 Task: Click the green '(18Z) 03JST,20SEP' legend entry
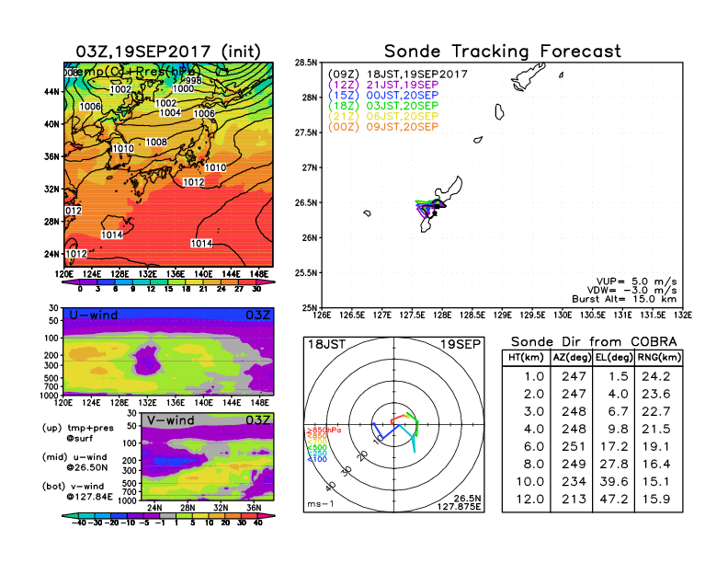(383, 106)
